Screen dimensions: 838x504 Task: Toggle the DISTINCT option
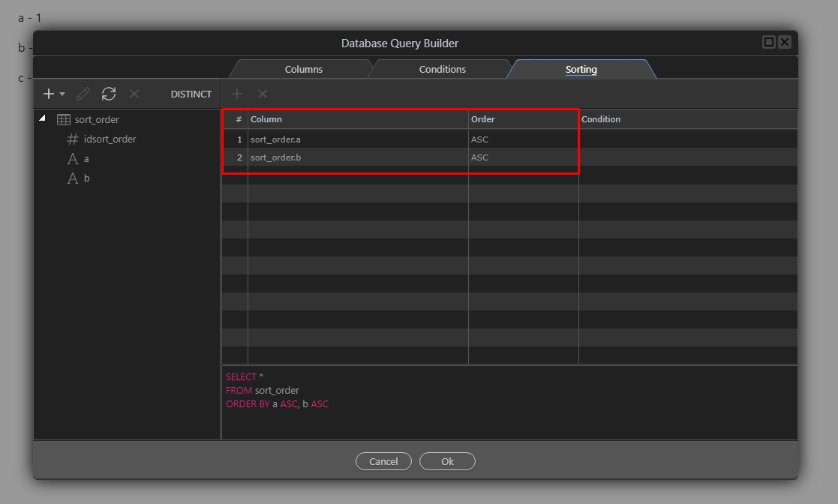191,94
